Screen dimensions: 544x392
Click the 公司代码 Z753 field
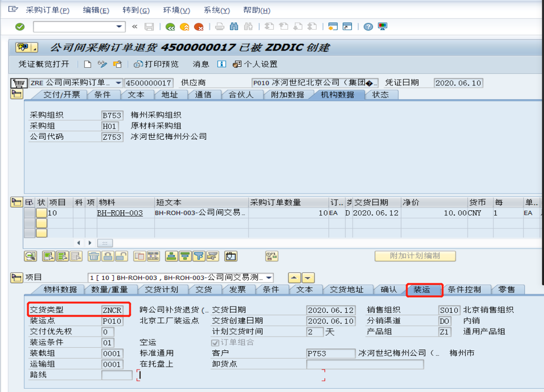point(113,137)
